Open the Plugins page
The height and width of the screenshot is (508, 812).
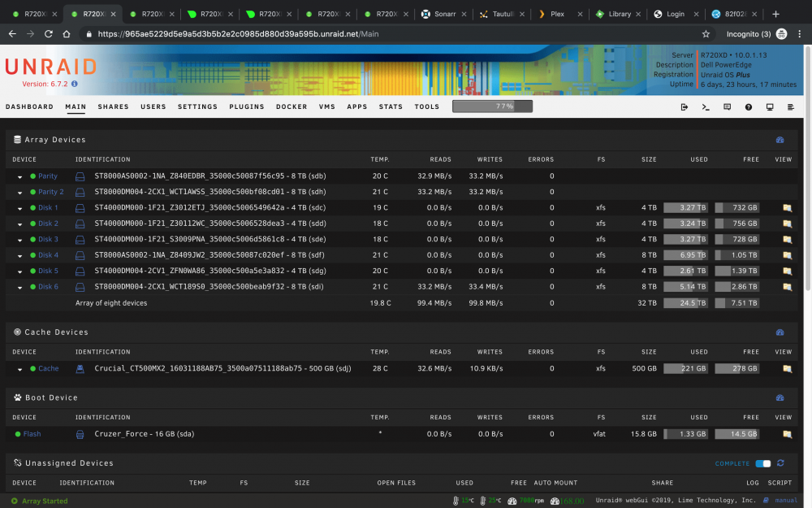pyautogui.click(x=247, y=106)
